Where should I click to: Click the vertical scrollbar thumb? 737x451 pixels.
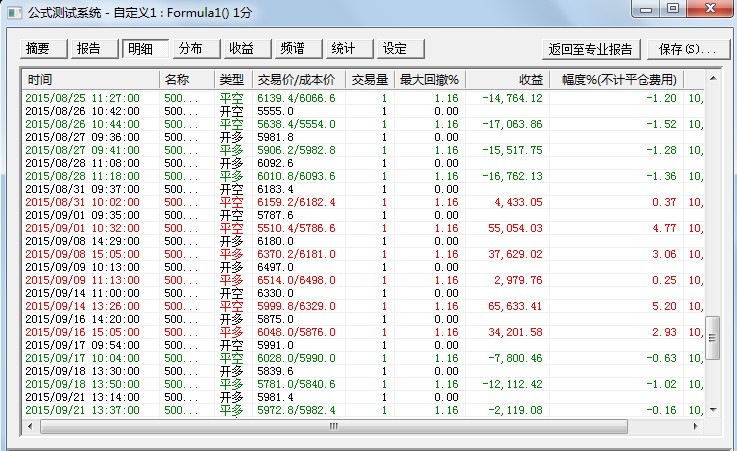(x=713, y=338)
